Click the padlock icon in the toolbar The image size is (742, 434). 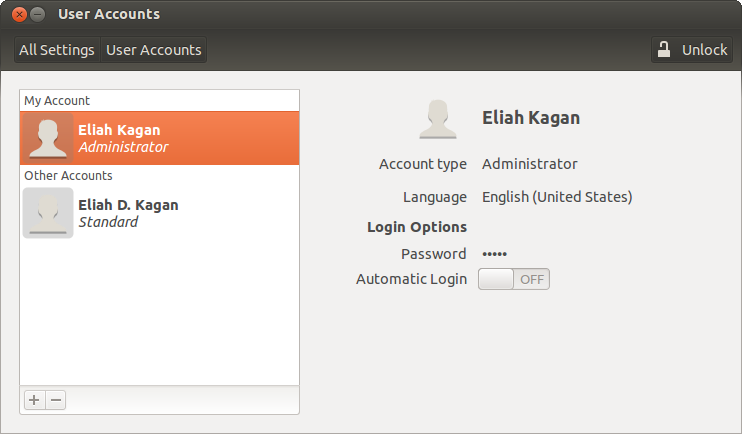tap(664, 50)
